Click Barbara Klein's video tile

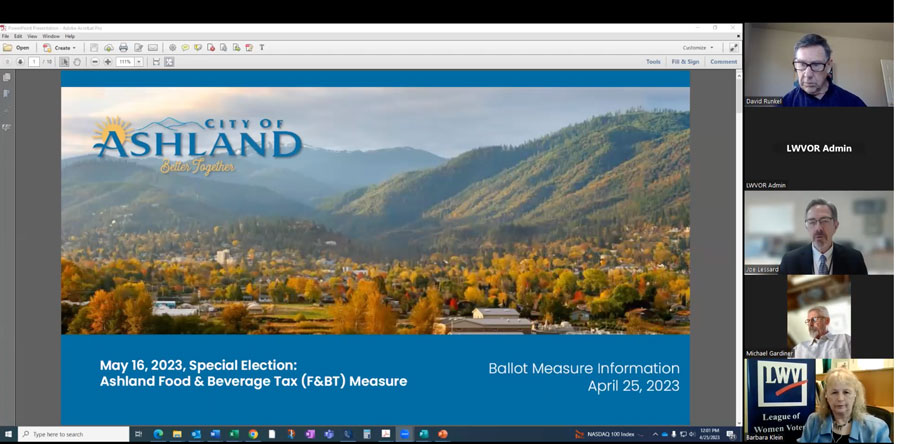pos(819,400)
